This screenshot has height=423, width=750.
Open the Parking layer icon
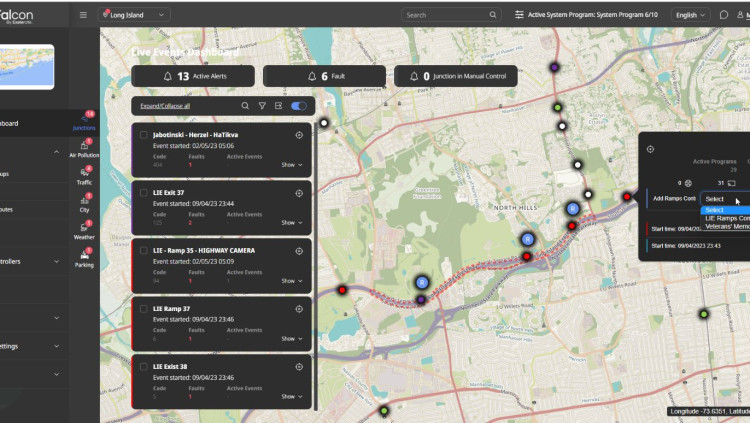tap(84, 259)
